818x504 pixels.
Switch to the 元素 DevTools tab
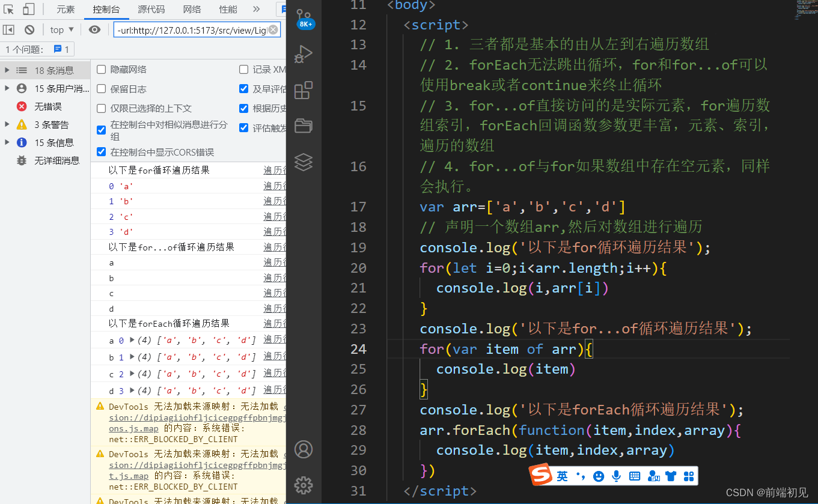click(66, 9)
